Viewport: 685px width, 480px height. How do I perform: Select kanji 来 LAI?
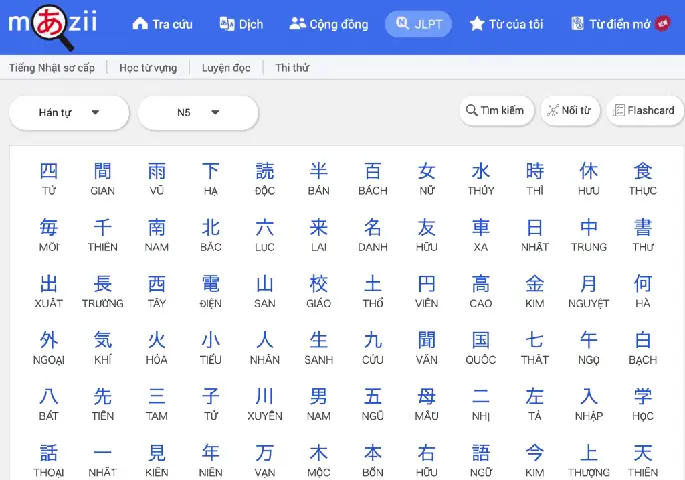coord(318,235)
